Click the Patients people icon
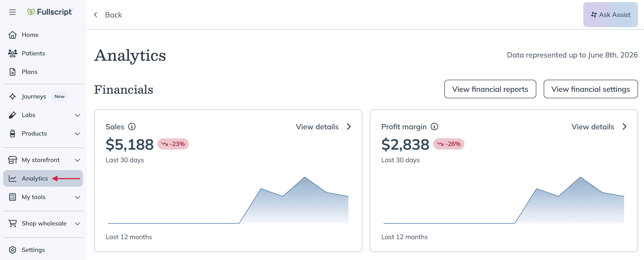The image size is (644, 260). coord(13,53)
